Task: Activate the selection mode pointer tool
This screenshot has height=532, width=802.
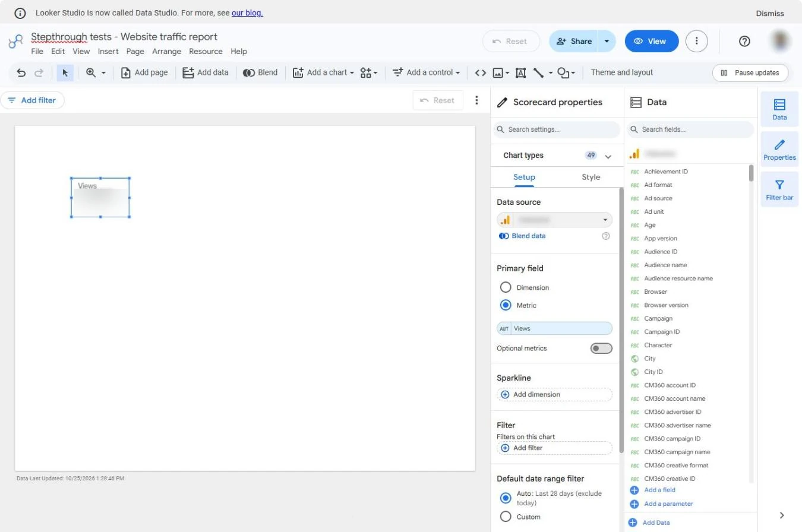Action: point(65,72)
